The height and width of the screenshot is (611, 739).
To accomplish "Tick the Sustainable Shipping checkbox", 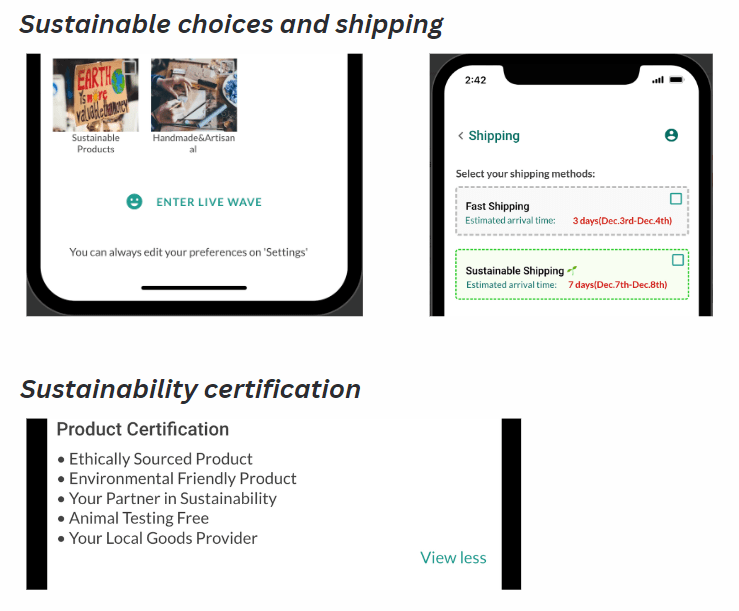I will tap(678, 260).
